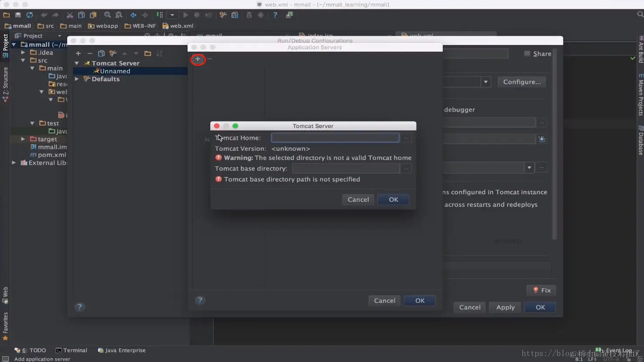644x362 pixels.
Task: Open the Project view selector dropdown
Action: [x=60, y=36]
